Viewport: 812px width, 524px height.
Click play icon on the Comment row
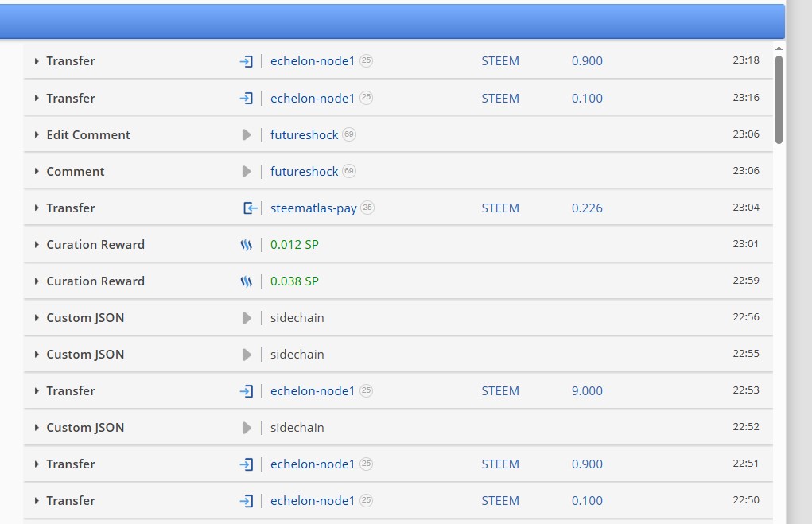[247, 172]
